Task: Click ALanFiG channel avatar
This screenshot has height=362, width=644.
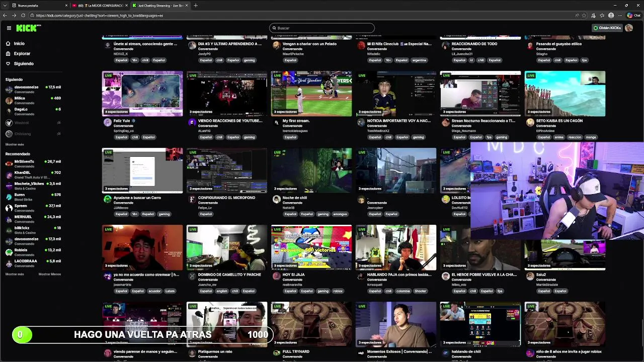Action: click(192, 122)
